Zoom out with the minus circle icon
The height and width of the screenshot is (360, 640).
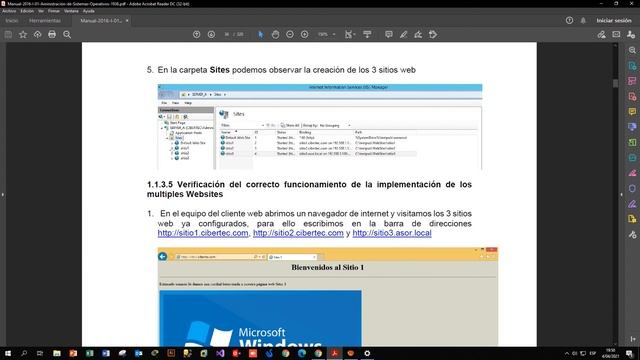pyautogui.click(x=290, y=35)
